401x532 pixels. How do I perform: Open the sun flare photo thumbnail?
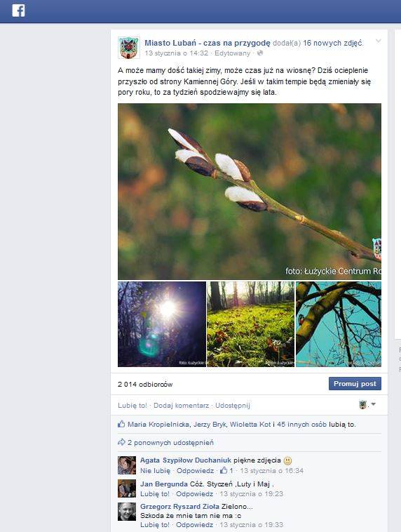(x=162, y=324)
